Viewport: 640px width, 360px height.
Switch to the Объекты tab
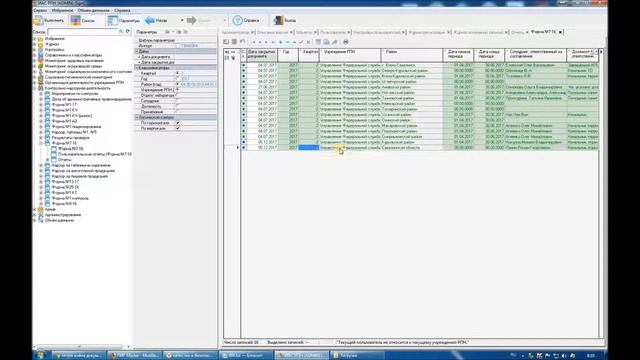(304, 32)
